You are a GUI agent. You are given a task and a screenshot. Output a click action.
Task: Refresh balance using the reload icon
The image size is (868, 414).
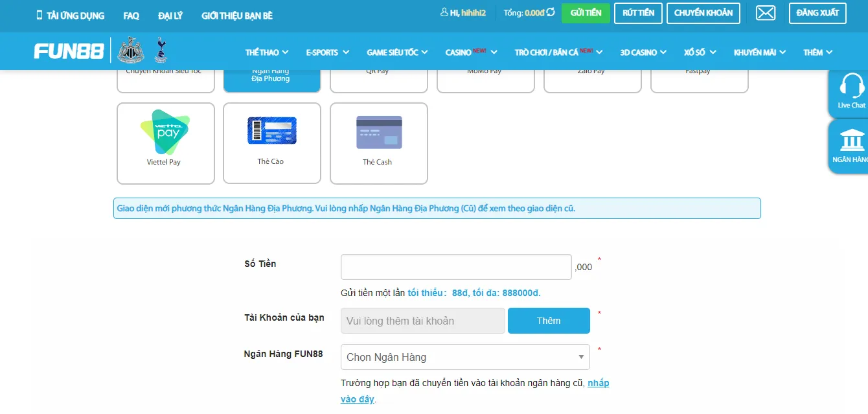coord(551,12)
